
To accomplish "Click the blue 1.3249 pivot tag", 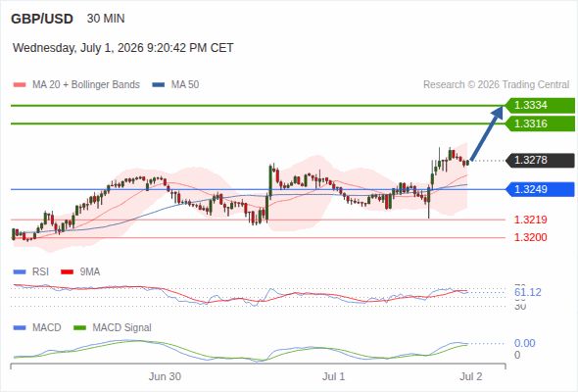I will click(x=540, y=189).
